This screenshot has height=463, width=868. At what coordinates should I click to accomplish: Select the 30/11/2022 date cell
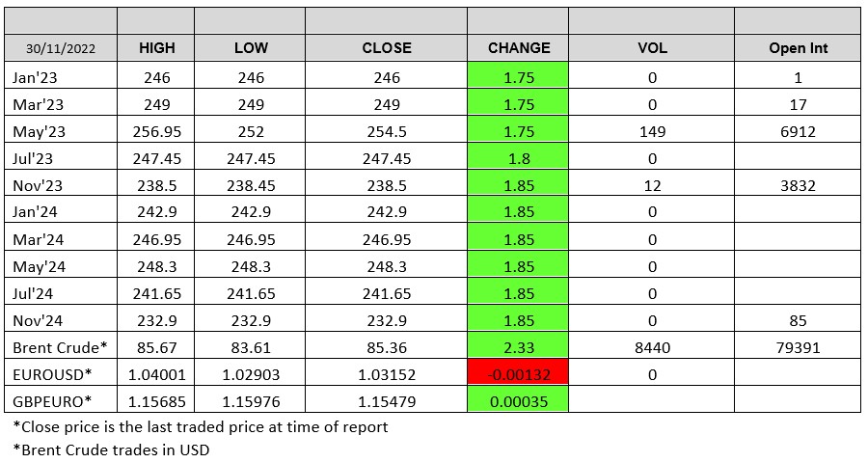click(62, 47)
